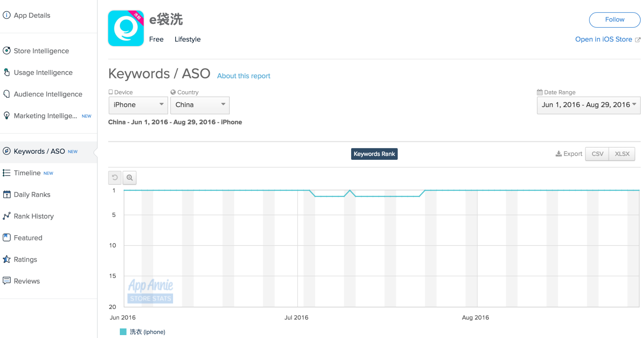Click the 洗衣 (iphone) legend label

(147, 332)
